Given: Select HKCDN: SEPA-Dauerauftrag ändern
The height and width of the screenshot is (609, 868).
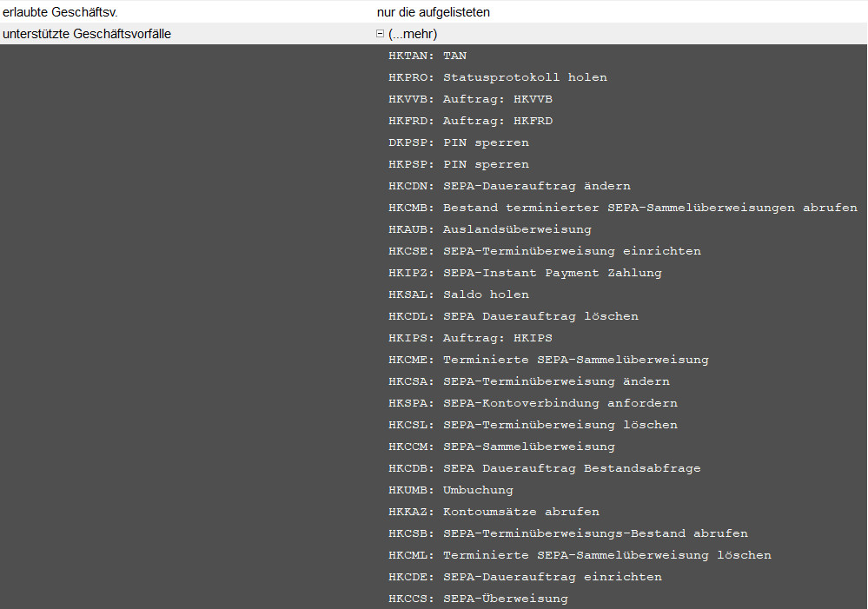Looking at the screenshot, I should click(509, 186).
